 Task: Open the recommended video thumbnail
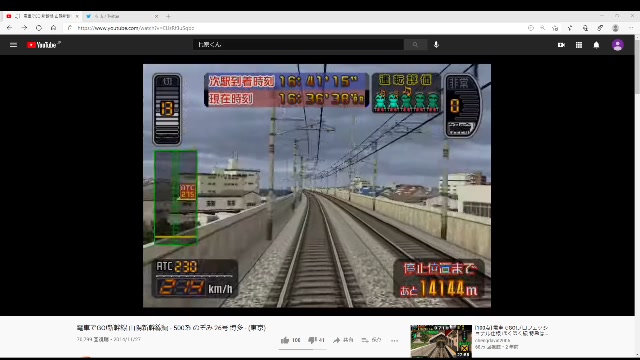[441, 341]
